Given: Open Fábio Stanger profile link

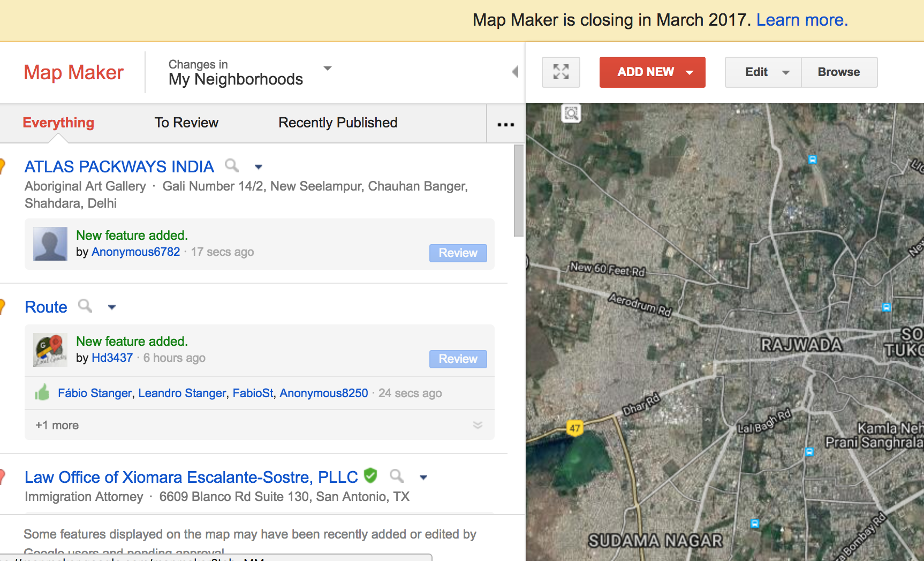Looking at the screenshot, I should 95,393.
